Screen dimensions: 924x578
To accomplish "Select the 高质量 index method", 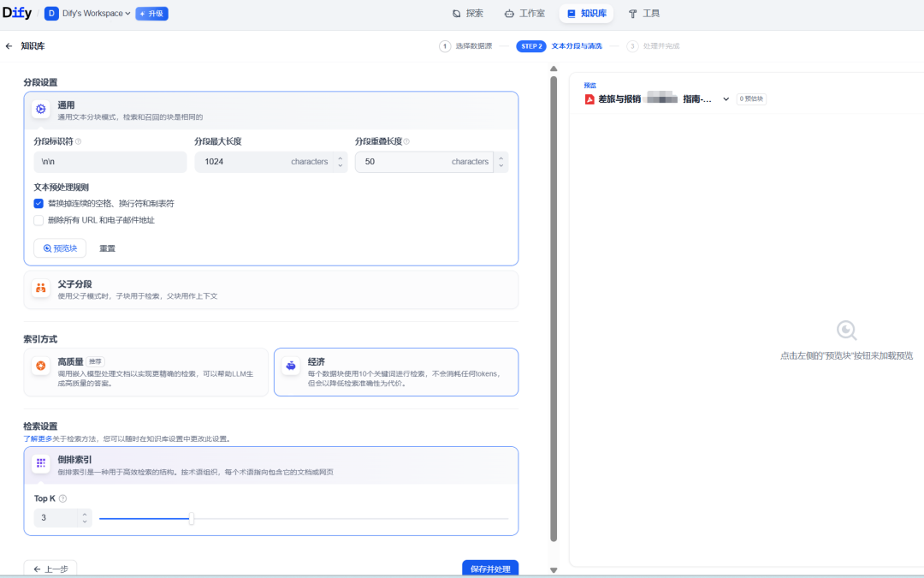I will point(146,372).
